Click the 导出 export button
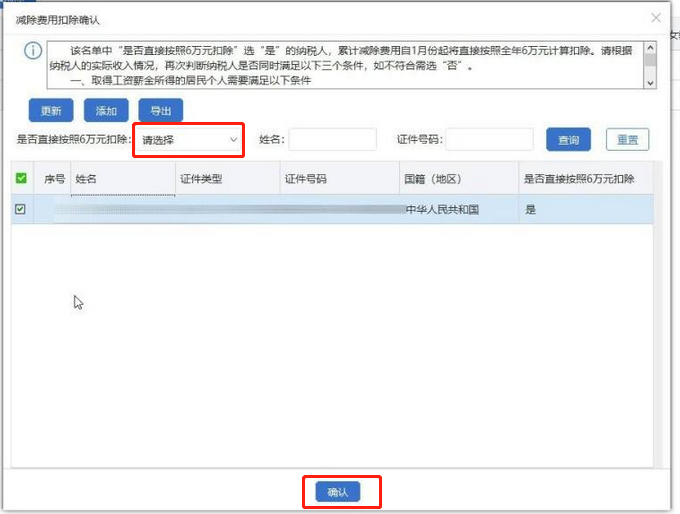 (161, 111)
